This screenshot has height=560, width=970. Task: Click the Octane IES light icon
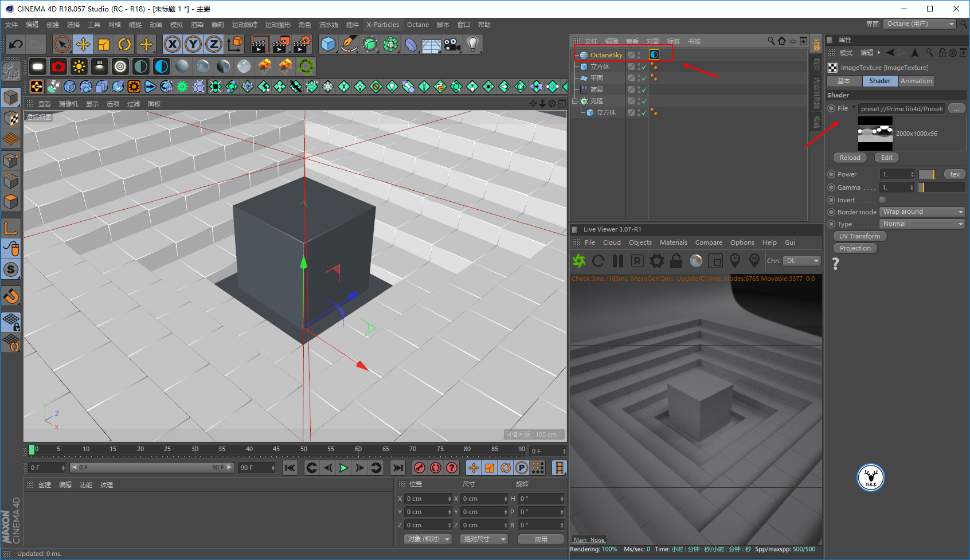click(x=100, y=66)
